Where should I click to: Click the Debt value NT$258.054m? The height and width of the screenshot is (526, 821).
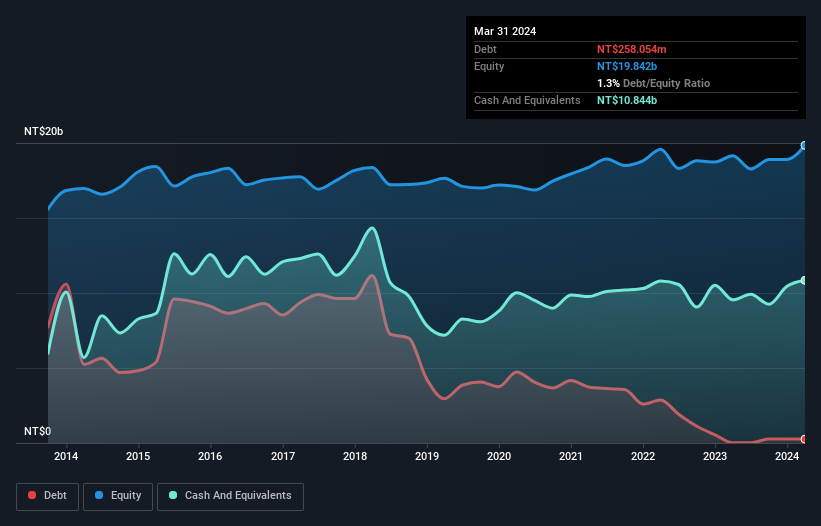(x=631, y=49)
